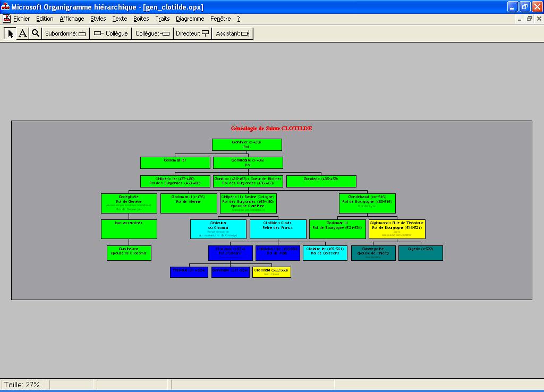Open the Diagramme menu
Image resolution: width=544 pixels, height=392 pixels.
pos(190,19)
